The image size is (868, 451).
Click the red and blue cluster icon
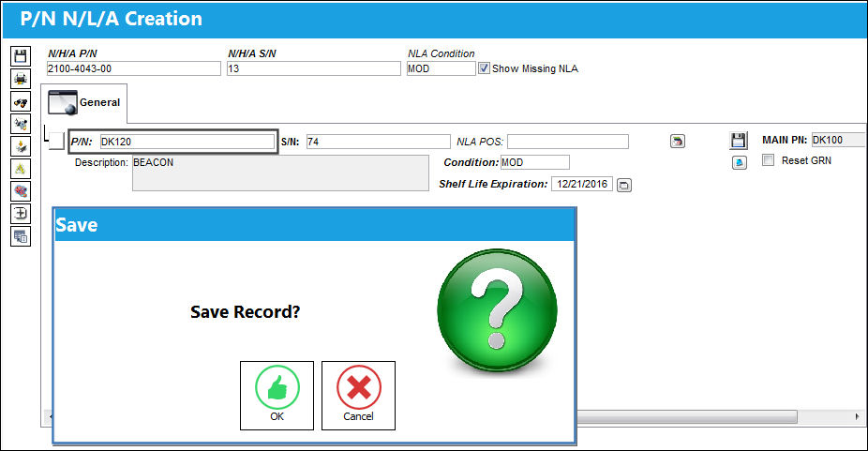coord(21,191)
